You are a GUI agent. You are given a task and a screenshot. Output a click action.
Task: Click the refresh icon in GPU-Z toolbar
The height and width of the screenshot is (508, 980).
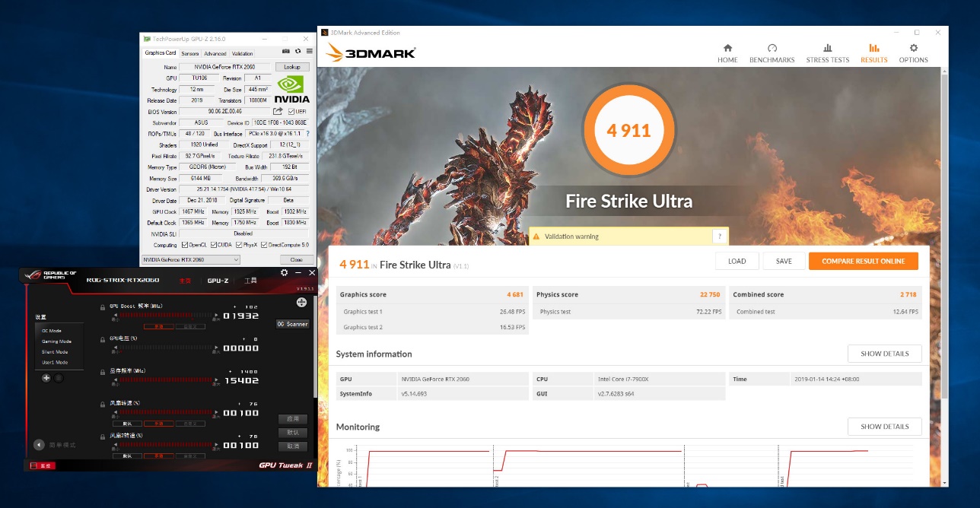coord(297,51)
